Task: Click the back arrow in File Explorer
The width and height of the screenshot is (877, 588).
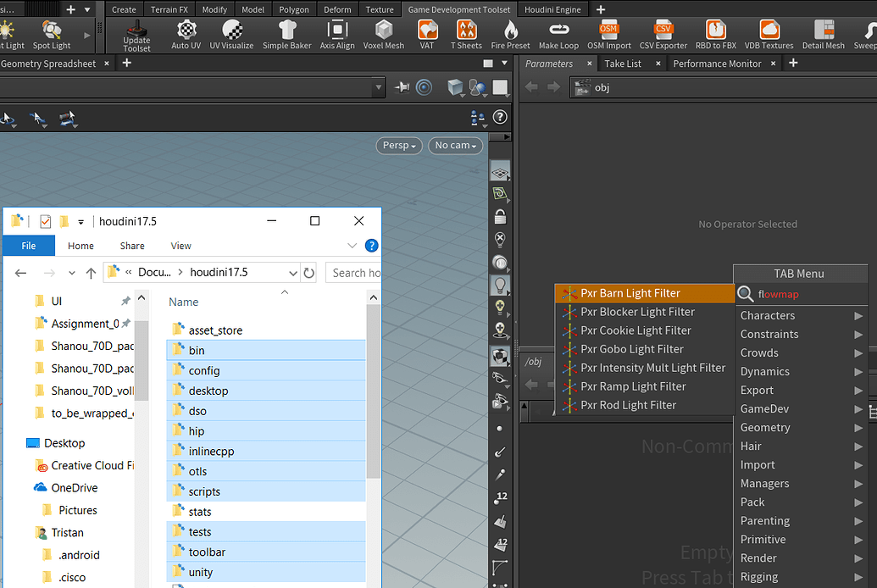Action: [x=20, y=272]
